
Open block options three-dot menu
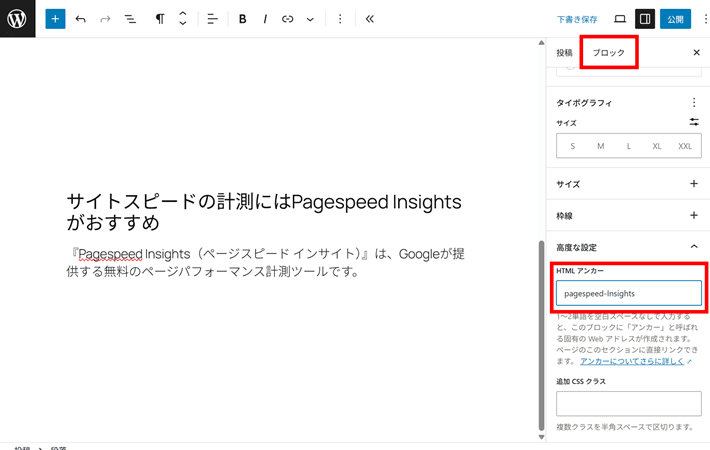coord(340,19)
